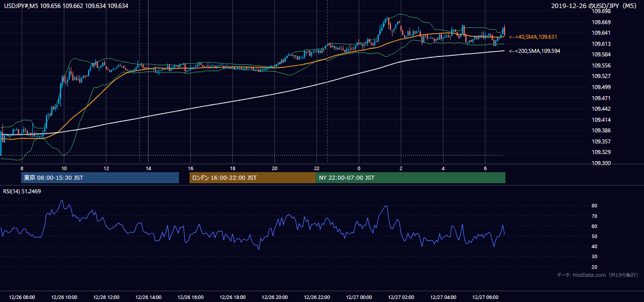This screenshot has width=644, height=302.
Task: Click price axis value 109.499
Action: 601,87
